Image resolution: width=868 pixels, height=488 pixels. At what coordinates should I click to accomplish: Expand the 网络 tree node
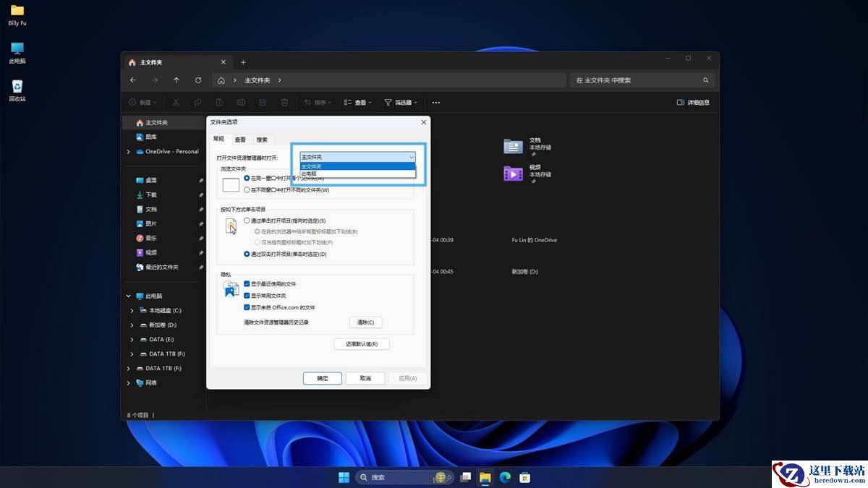[129, 382]
